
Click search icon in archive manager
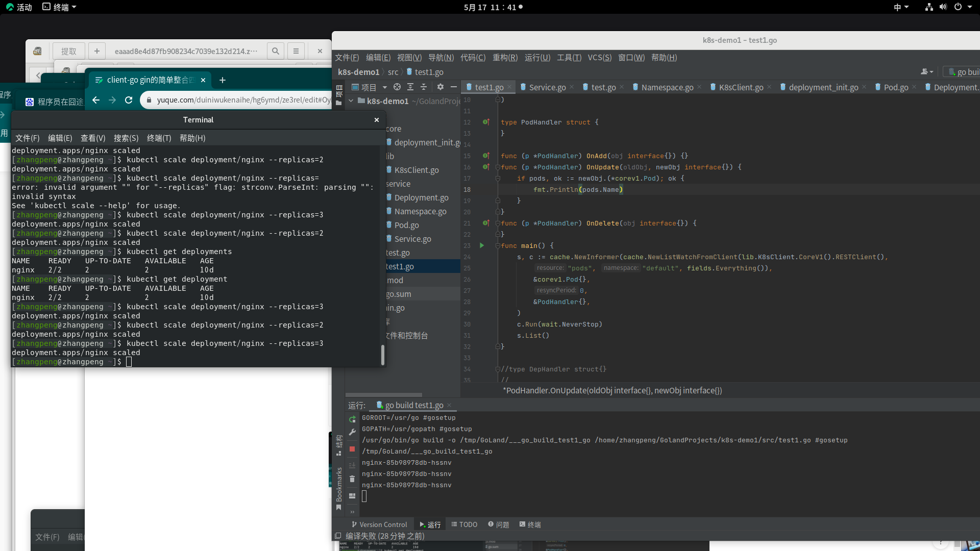[x=276, y=51]
